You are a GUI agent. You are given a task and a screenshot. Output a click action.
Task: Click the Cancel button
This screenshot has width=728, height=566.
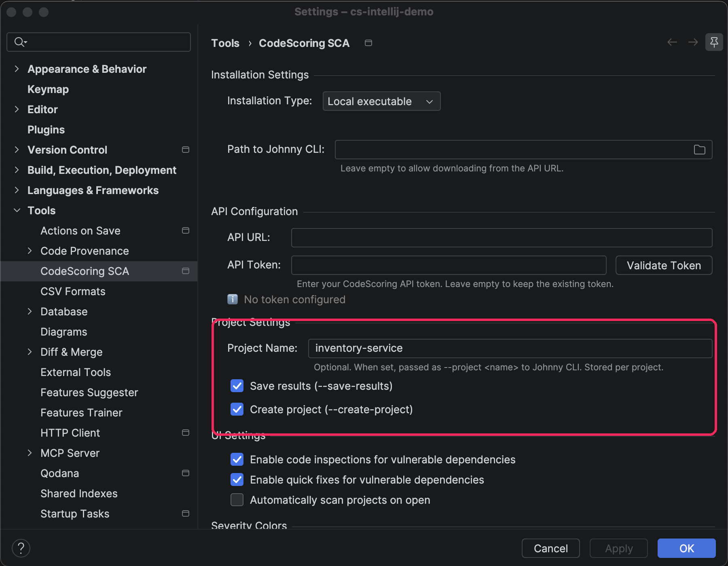click(550, 548)
